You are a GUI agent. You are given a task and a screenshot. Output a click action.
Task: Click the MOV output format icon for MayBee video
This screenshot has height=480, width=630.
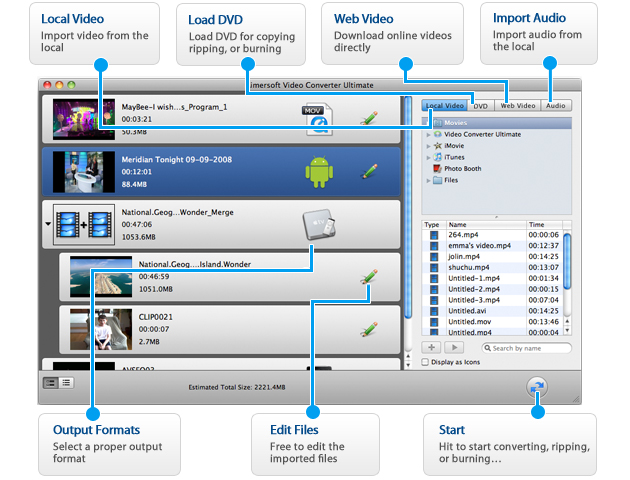tap(319, 119)
